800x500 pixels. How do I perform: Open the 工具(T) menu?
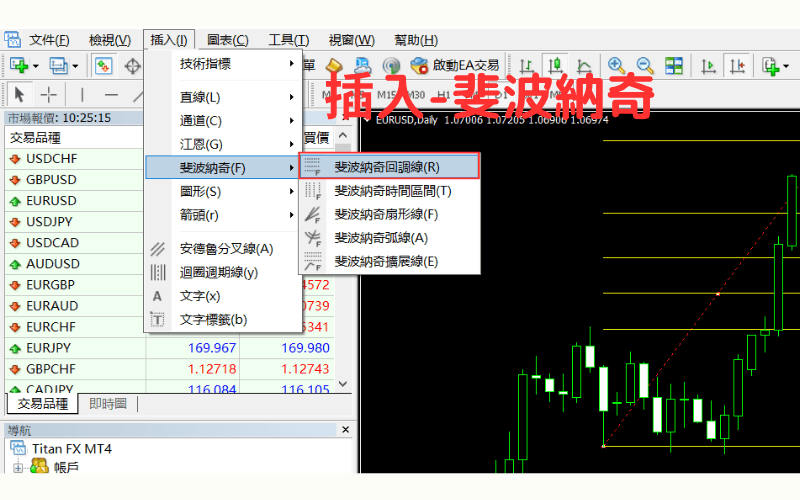click(289, 40)
